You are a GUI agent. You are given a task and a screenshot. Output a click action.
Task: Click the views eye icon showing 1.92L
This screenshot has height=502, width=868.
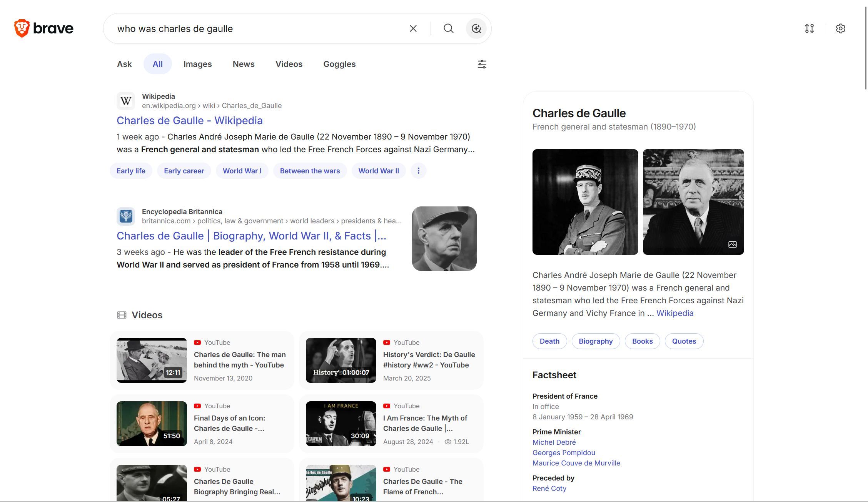tap(448, 442)
